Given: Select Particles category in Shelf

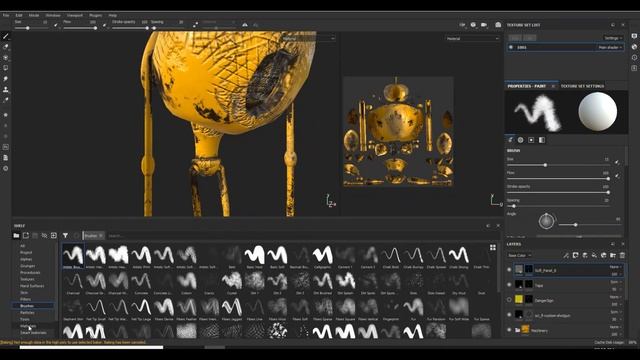Looking at the screenshot, I should pos(27,313).
